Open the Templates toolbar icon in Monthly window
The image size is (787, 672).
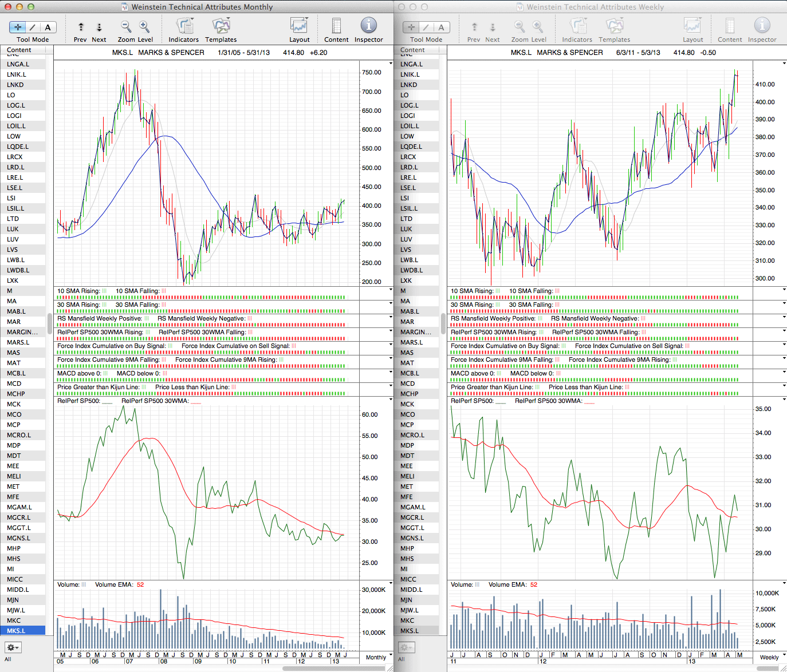tap(221, 26)
